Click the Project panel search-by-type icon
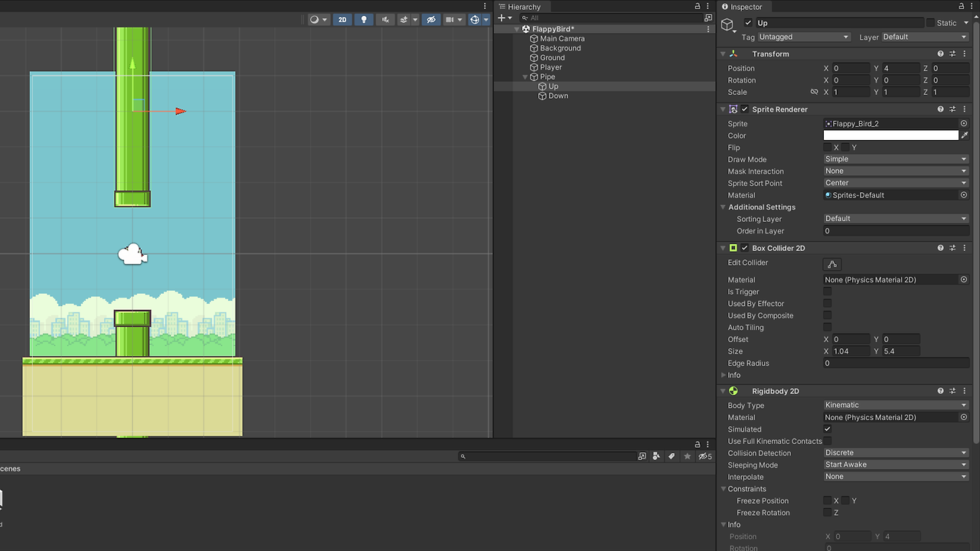The height and width of the screenshot is (551, 980). (x=656, y=456)
